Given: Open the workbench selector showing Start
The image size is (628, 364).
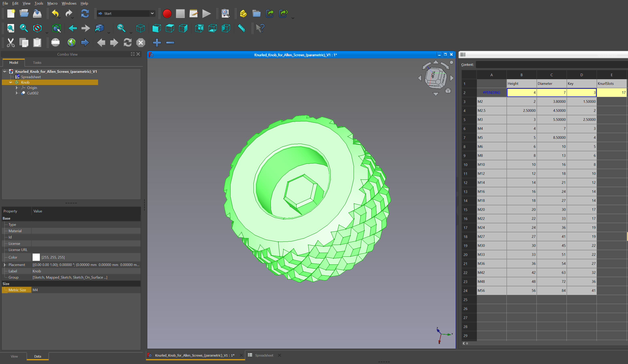Looking at the screenshot, I should point(126,13).
